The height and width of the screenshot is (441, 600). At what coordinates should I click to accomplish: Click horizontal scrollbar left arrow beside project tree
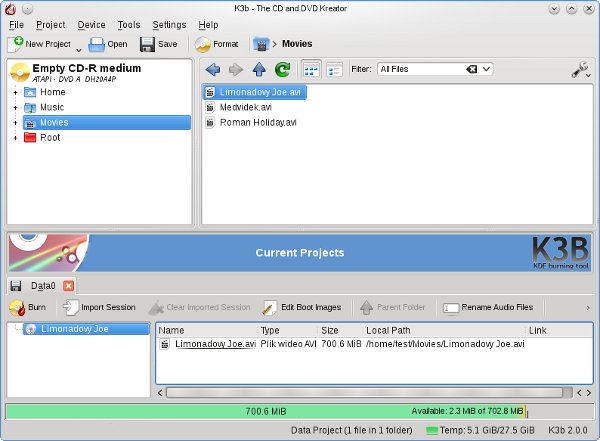[x=160, y=393]
